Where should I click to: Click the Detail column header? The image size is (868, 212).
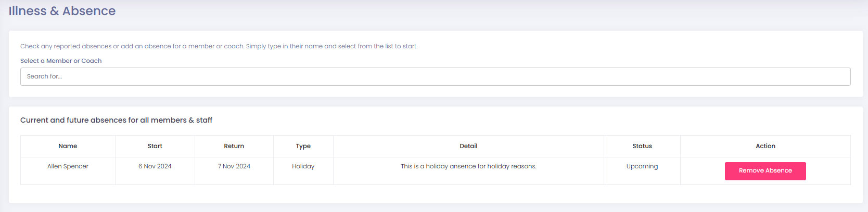coord(468,146)
